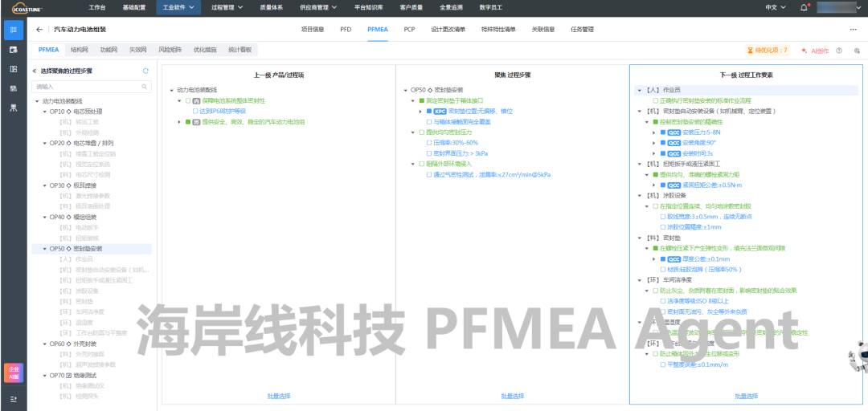Open the 任务管理 tab

pos(582,30)
